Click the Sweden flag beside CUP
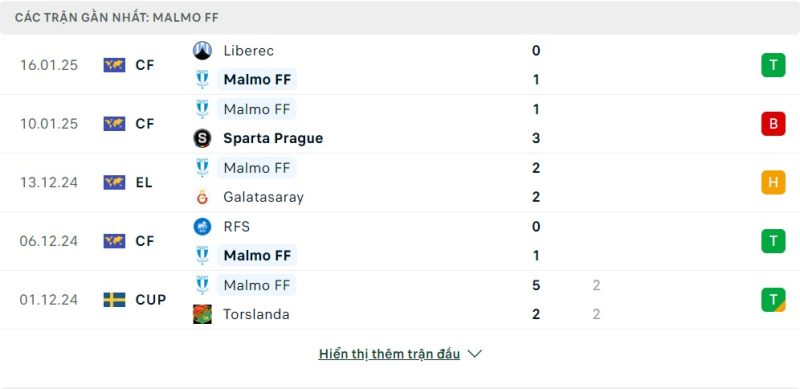The width and height of the screenshot is (800, 389). point(114,300)
